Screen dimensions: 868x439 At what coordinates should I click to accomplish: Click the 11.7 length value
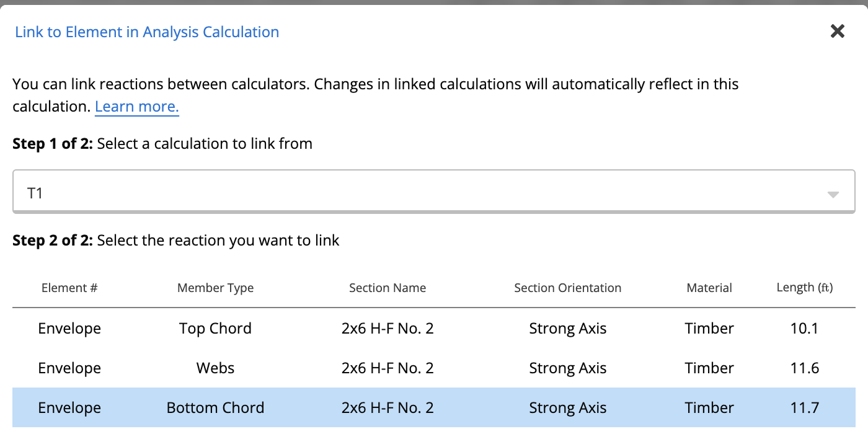(804, 408)
